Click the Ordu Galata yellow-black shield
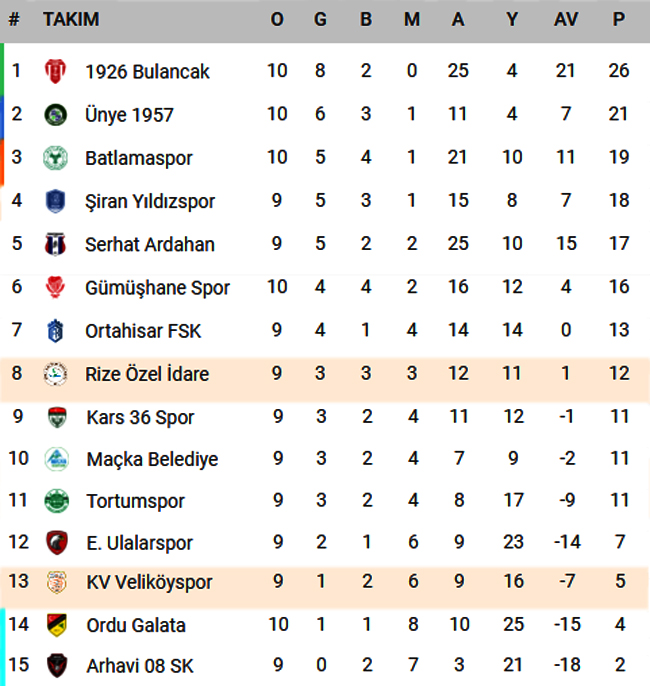 (57, 625)
